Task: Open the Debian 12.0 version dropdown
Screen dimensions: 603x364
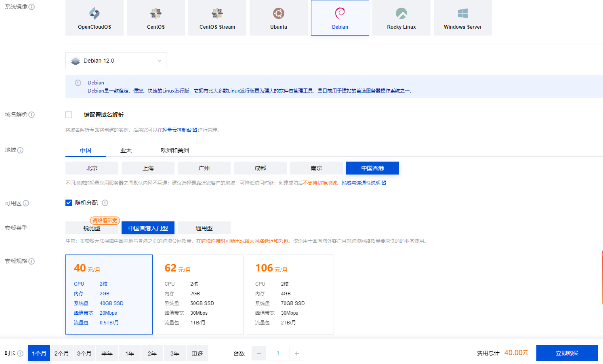Action: (116, 61)
